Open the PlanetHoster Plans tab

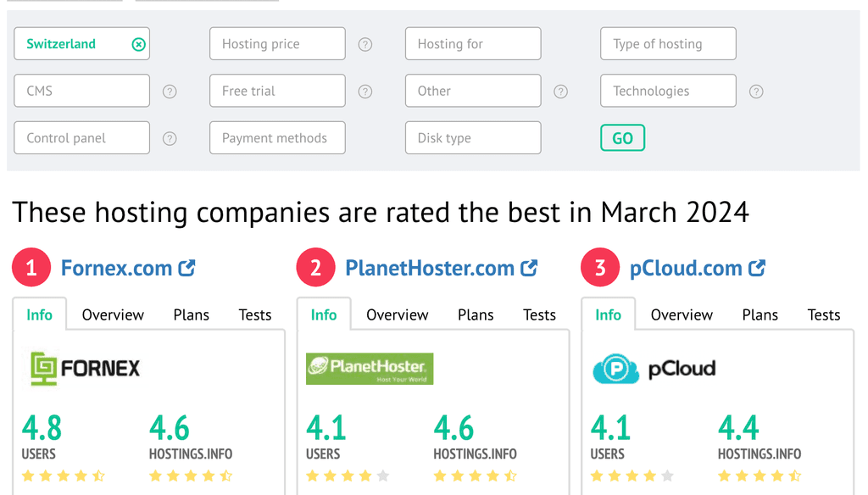click(476, 315)
